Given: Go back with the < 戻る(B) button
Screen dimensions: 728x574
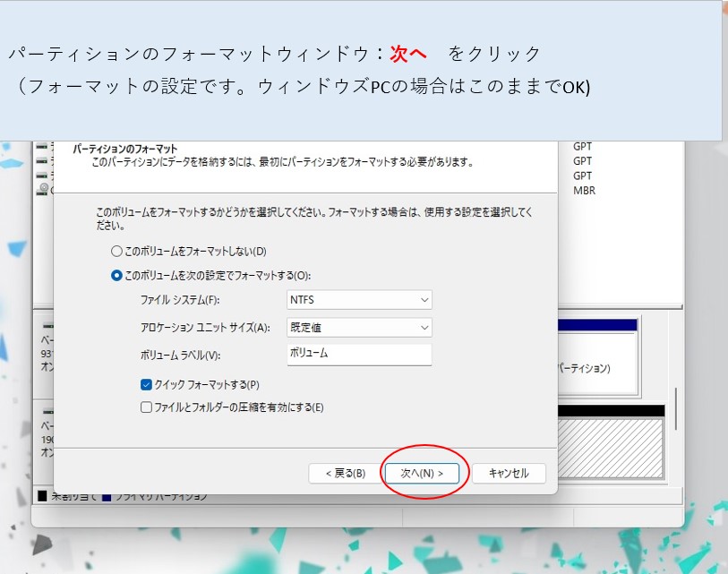Looking at the screenshot, I should coord(345,473).
